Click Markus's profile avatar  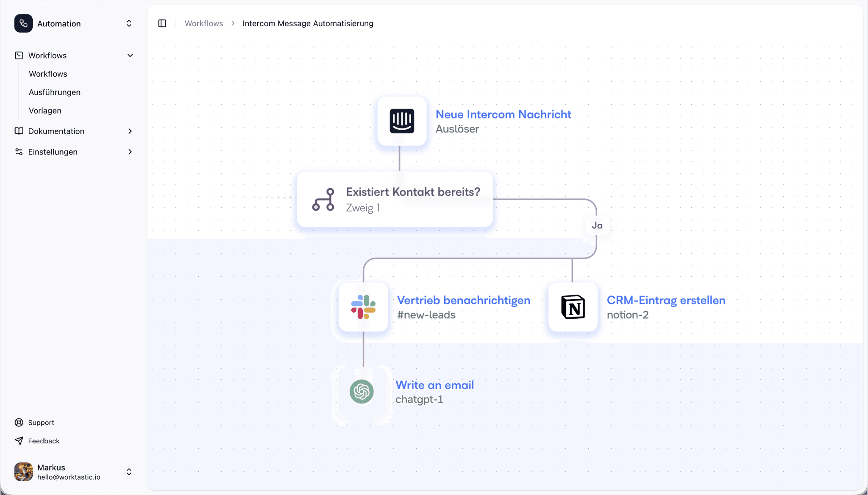click(x=23, y=472)
